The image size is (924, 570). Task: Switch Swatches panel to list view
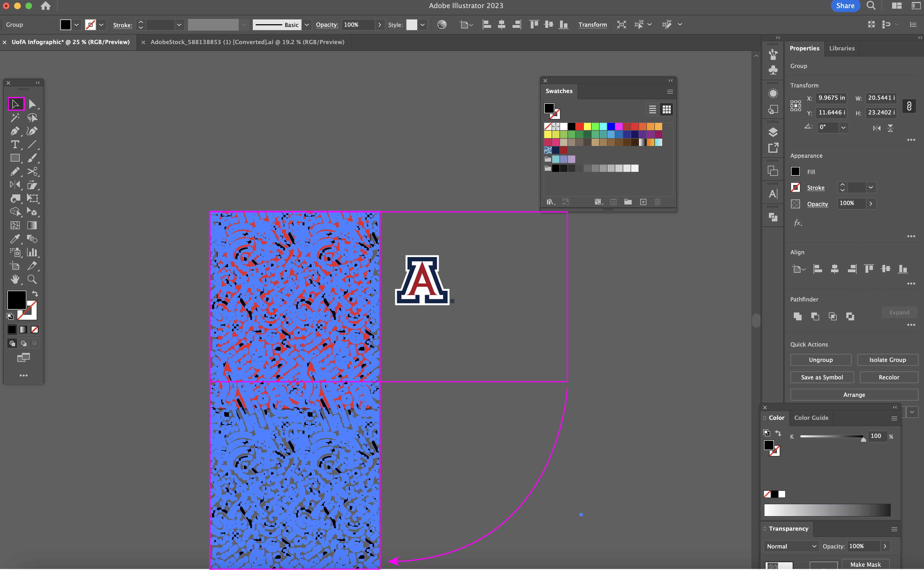(x=652, y=110)
